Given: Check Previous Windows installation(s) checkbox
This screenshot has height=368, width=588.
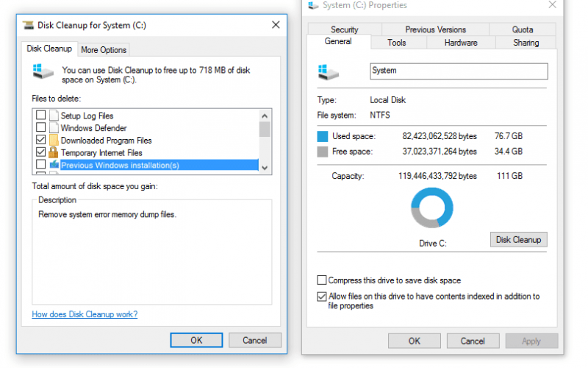Looking at the screenshot, I should point(41,164).
